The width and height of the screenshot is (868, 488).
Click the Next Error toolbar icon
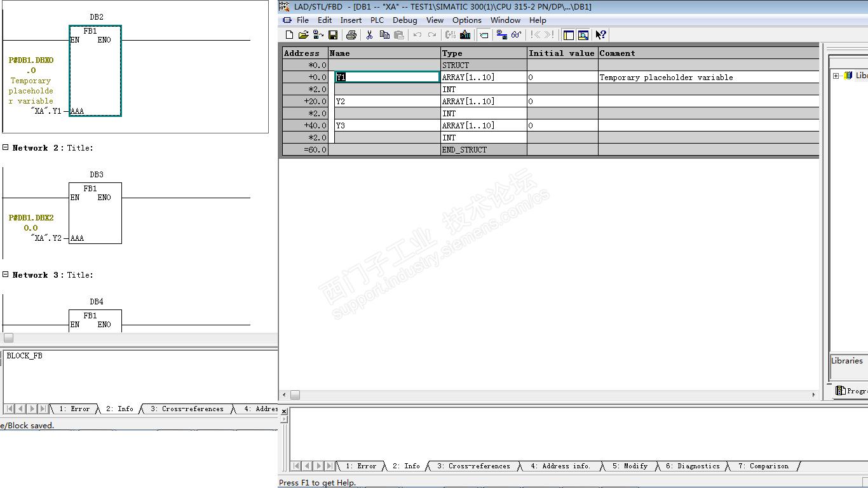click(x=549, y=35)
